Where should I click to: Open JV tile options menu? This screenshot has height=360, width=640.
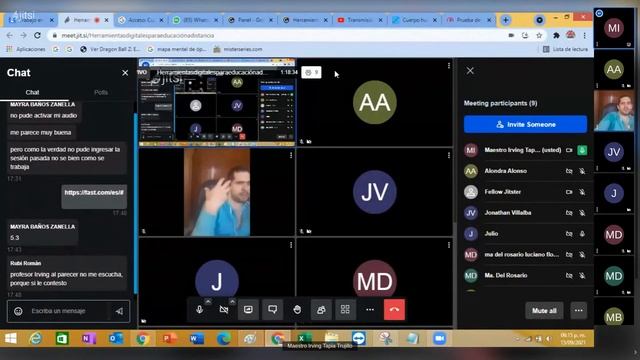click(449, 156)
